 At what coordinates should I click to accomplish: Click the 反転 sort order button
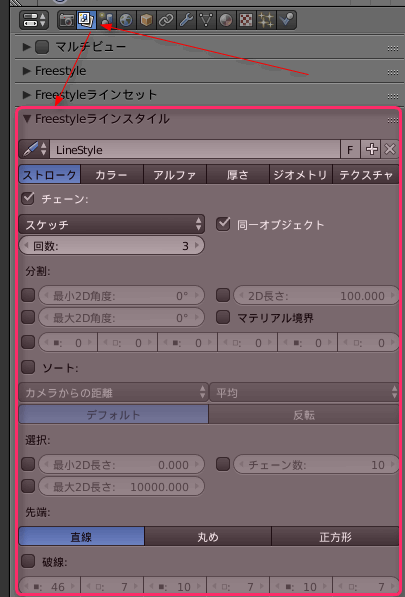click(x=304, y=415)
